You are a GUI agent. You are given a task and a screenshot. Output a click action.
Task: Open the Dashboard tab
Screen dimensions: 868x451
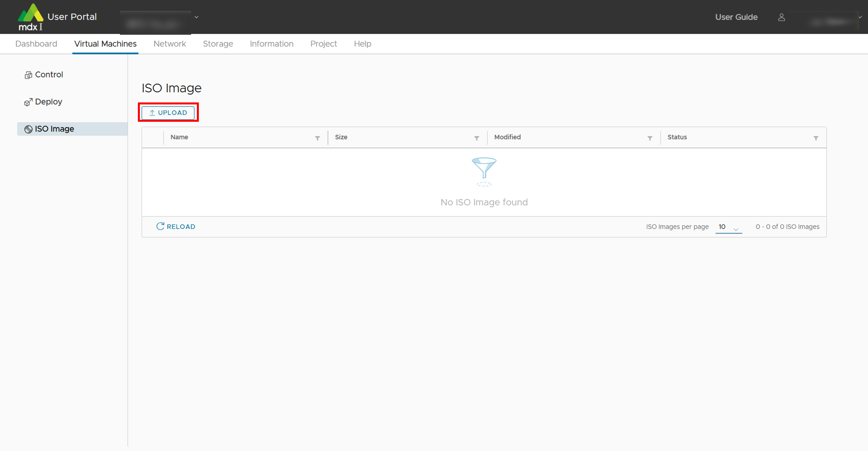tap(36, 44)
